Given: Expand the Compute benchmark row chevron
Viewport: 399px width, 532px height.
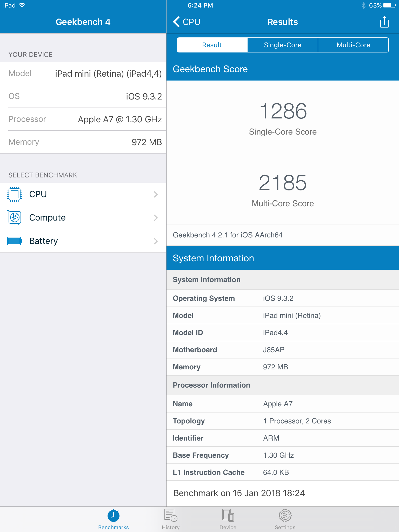Looking at the screenshot, I should (x=156, y=218).
